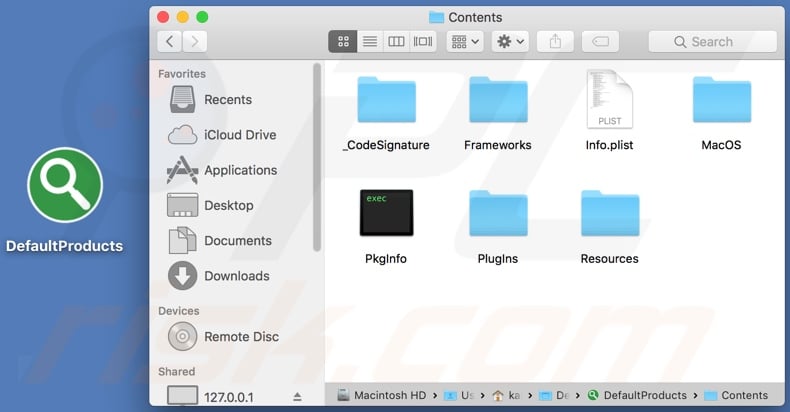Click the Edit Tags toolbar button
This screenshot has width=790, height=412.
click(600, 41)
